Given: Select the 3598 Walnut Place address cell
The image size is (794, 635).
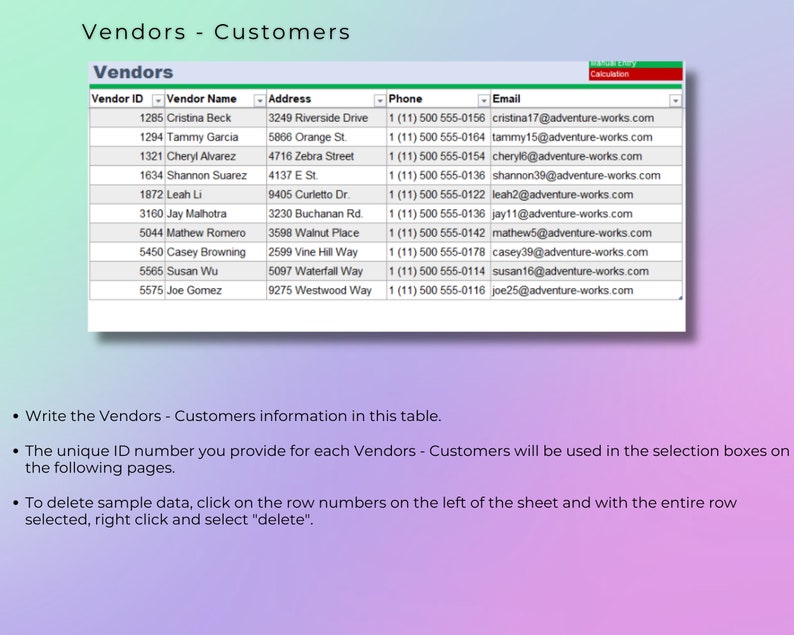Looking at the screenshot, I should (x=327, y=233).
